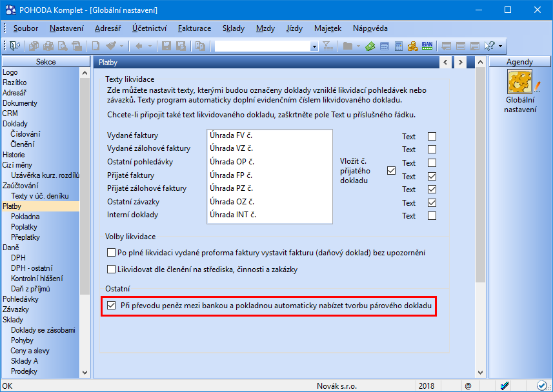
Task: Click the exit door icon in the toolbar
Action: pyautogui.click(x=15, y=46)
